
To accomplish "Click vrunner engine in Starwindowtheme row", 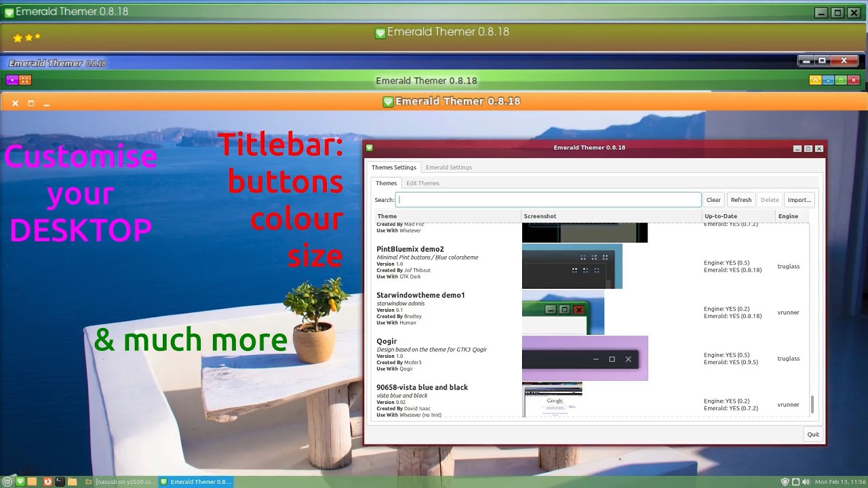I will (788, 312).
